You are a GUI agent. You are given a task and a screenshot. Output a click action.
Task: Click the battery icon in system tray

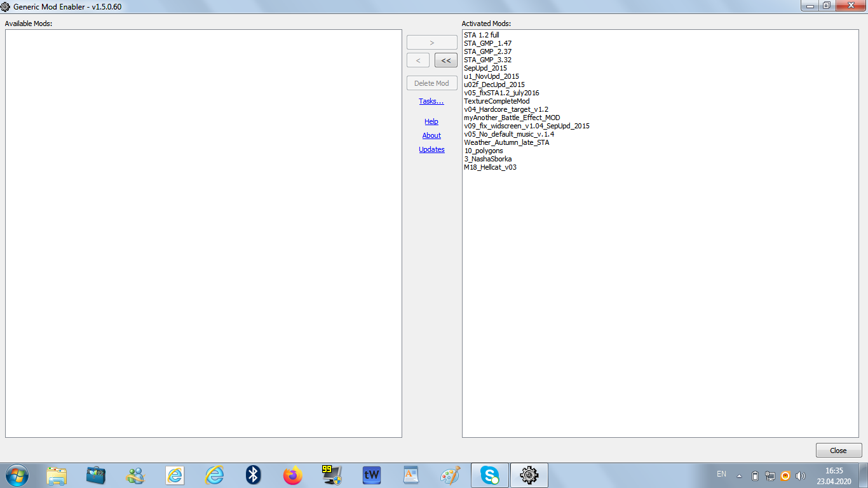pyautogui.click(x=755, y=475)
